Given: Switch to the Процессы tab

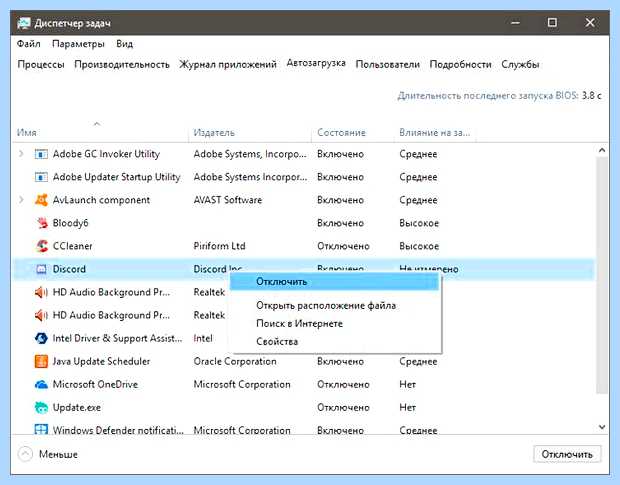Looking at the screenshot, I should coord(41,64).
